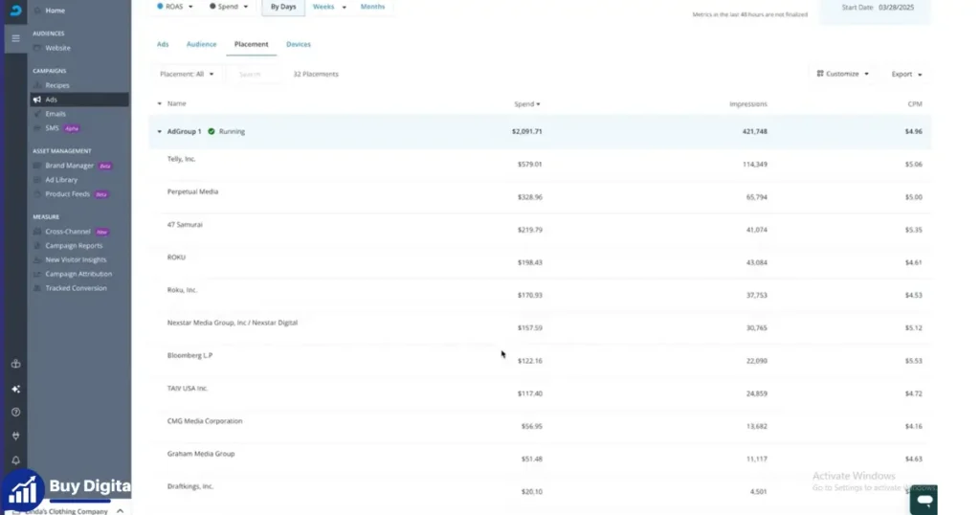
Task: Click the $2,091.71 AdGroup spend value
Action: pyautogui.click(x=527, y=131)
